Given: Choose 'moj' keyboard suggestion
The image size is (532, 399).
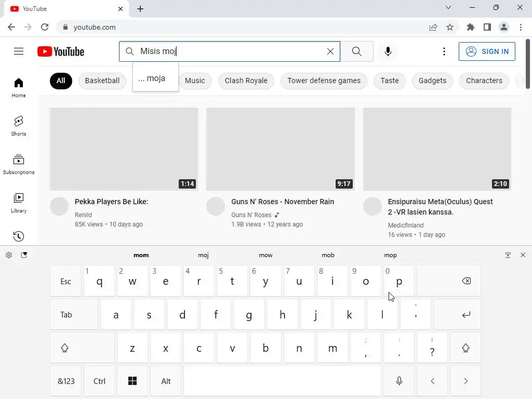Looking at the screenshot, I should point(203,255).
